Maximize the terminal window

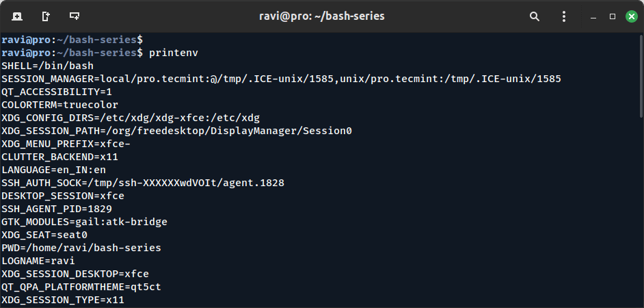pos(613,16)
